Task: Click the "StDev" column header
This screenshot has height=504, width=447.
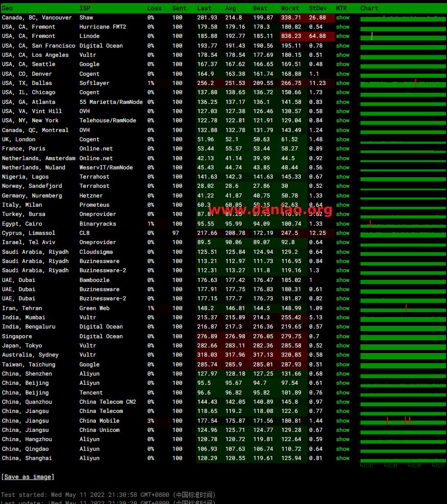Action: click(318, 8)
